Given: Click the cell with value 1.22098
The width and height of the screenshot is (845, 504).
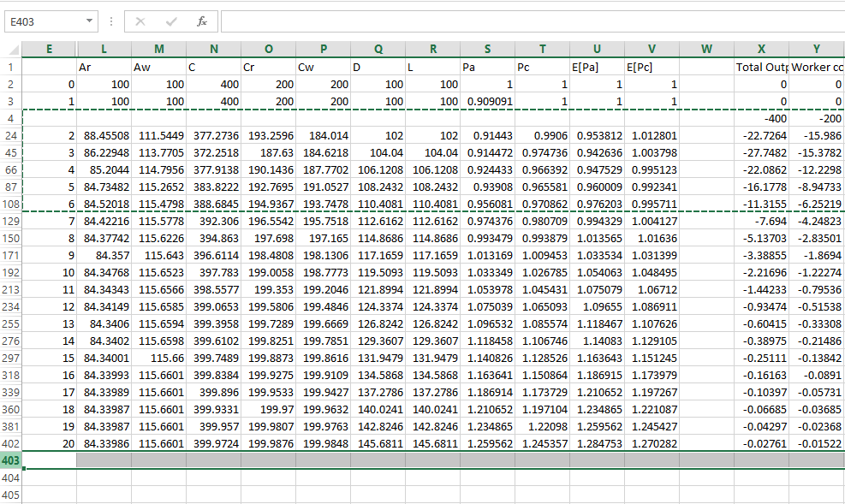Looking at the screenshot, I should (543, 426).
